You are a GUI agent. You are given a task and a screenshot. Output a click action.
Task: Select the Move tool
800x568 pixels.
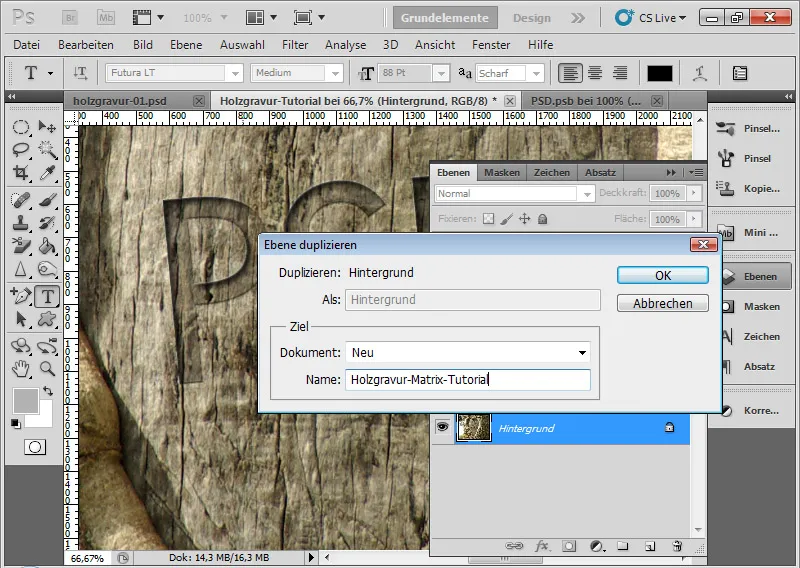point(47,127)
